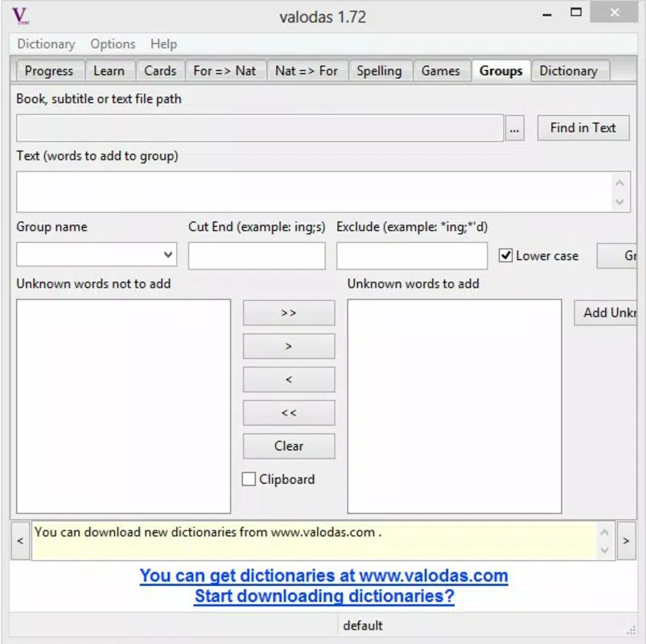Image resolution: width=646 pixels, height=644 pixels.
Task: Click the Find in Text button
Action: (583, 128)
